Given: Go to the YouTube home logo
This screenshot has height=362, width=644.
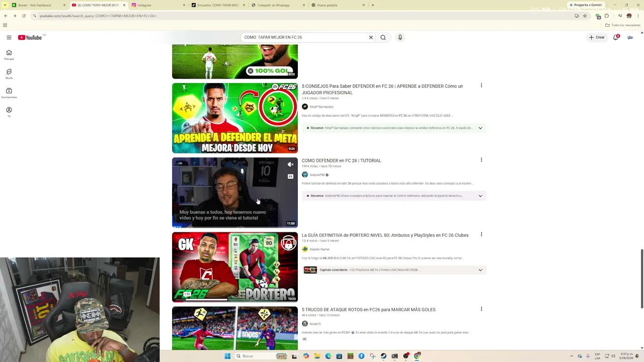Looking at the screenshot, I should pos(30,37).
